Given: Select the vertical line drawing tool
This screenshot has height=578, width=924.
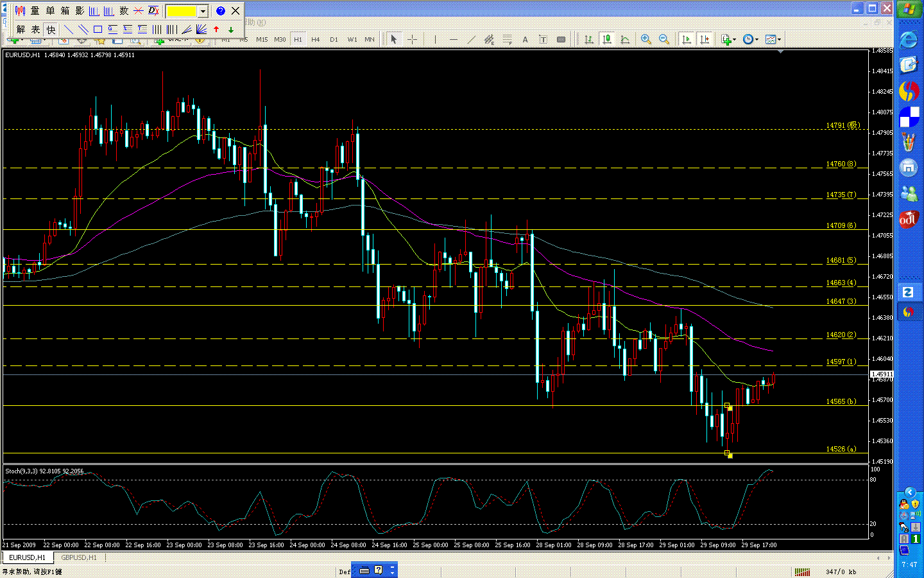Looking at the screenshot, I should 435,40.
